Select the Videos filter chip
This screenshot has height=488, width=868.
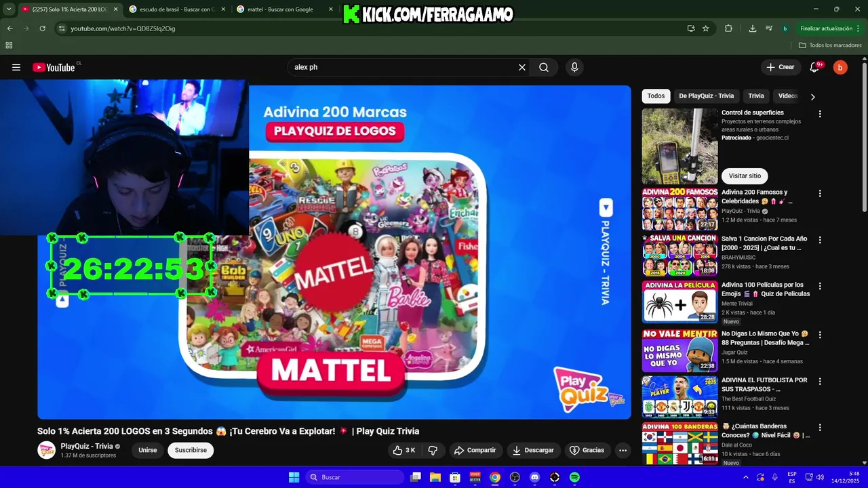788,96
